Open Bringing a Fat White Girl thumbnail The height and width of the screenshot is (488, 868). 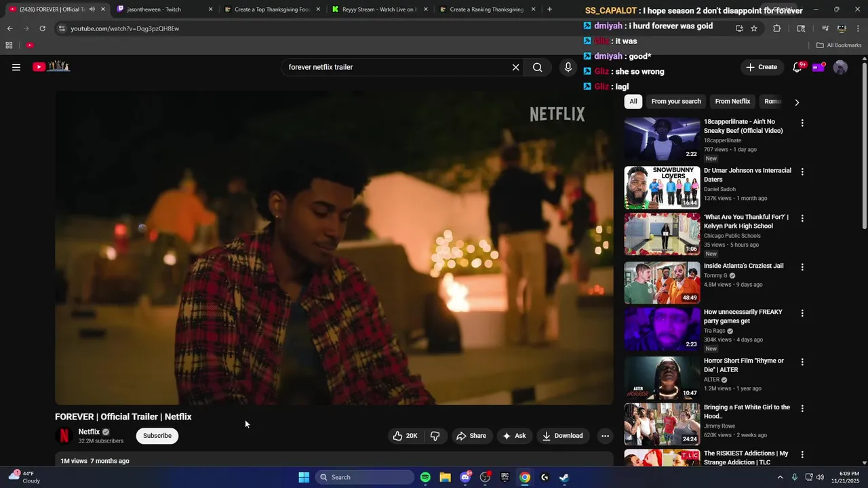tap(662, 424)
